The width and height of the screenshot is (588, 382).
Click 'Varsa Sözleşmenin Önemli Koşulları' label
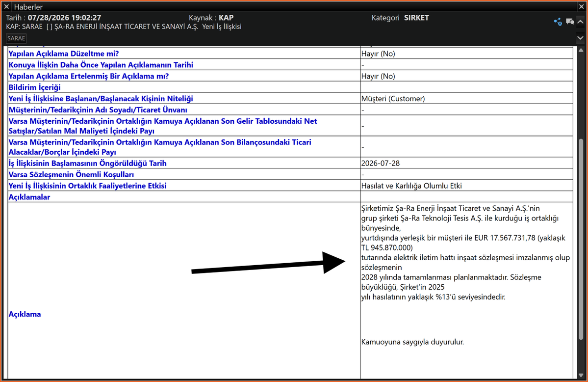71,175
